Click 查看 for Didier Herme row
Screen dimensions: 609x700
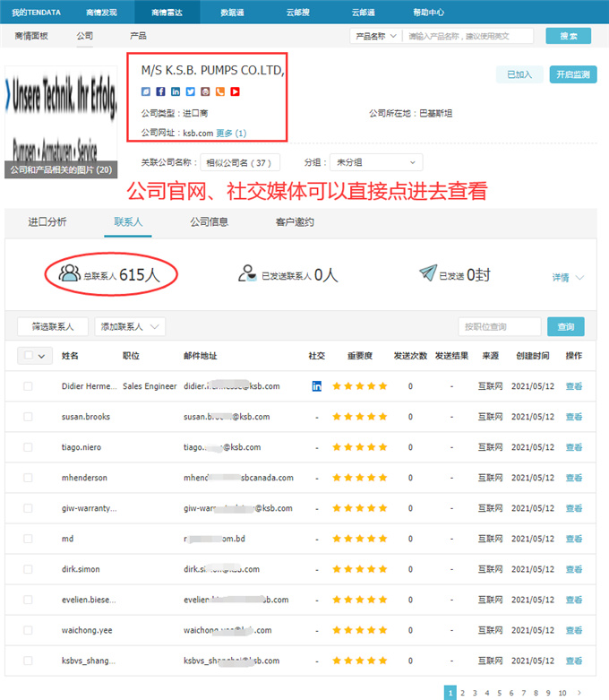click(x=574, y=386)
